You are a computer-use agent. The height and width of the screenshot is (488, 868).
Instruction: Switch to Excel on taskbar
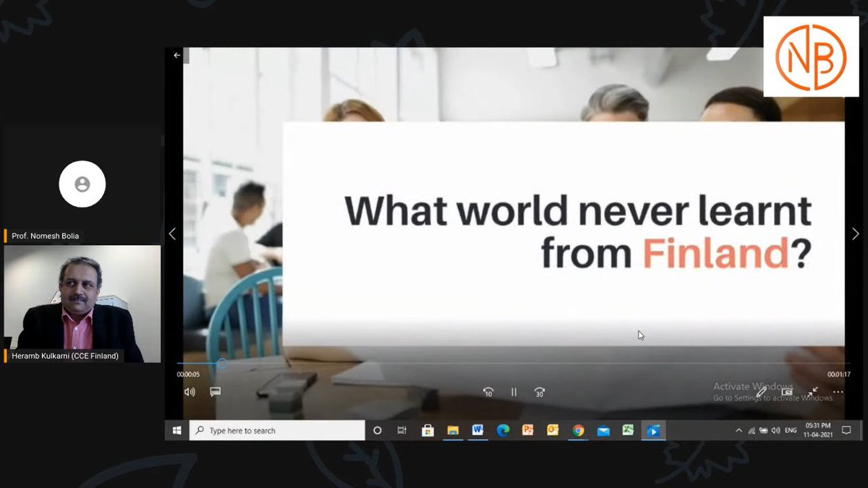(x=628, y=430)
